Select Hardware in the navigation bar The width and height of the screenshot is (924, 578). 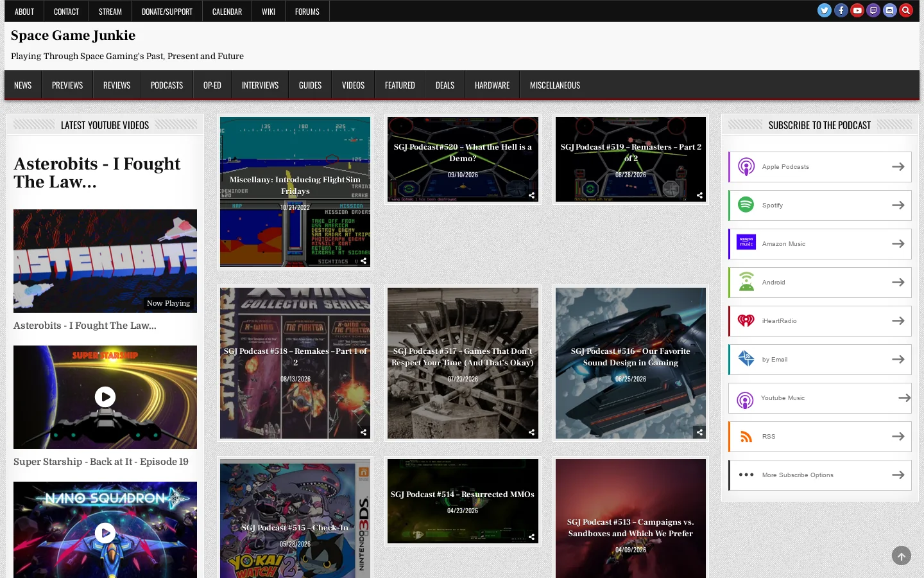click(492, 85)
